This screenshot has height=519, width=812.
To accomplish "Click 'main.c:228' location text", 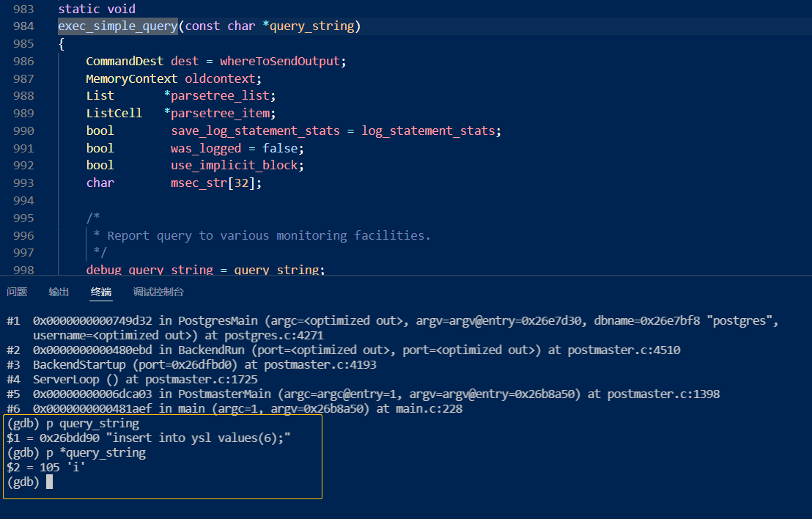I will (x=429, y=408).
